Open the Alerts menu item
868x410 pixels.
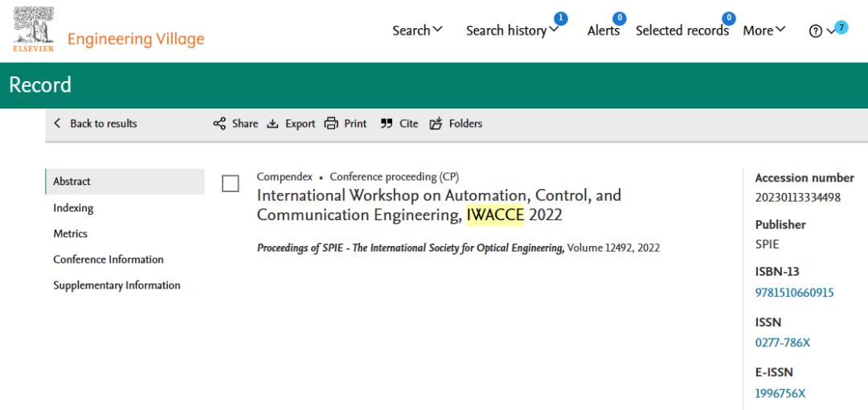[603, 31]
